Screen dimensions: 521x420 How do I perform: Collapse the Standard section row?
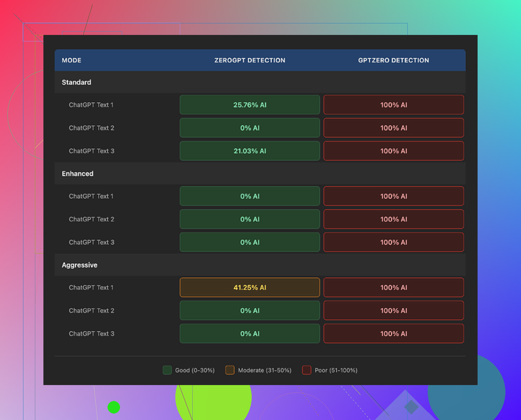[x=77, y=82]
